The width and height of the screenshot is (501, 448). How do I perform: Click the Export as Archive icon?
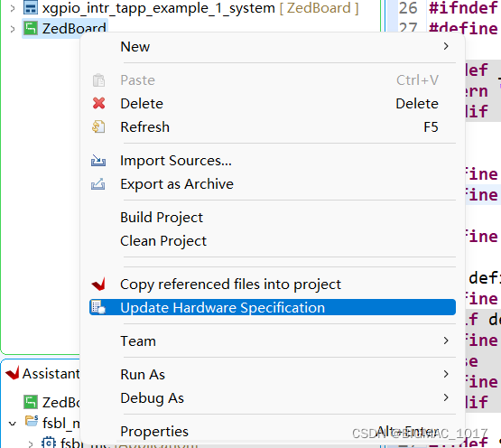pos(97,184)
